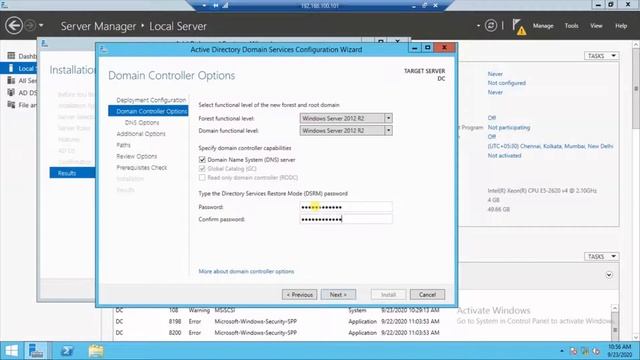Open the notifications flag with warning
Viewport: 640px width, 360px height.
coord(518,27)
